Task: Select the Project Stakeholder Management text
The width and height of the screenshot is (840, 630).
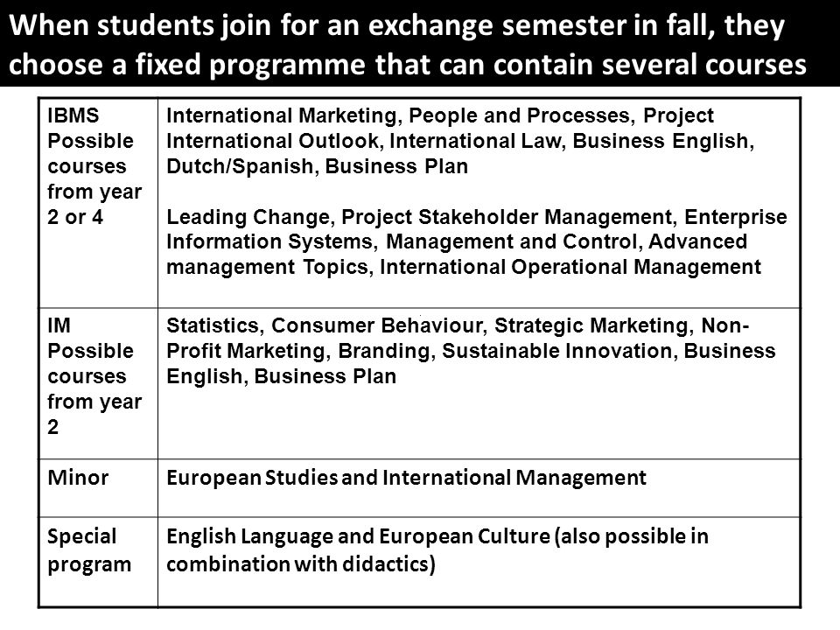Action: (x=507, y=217)
